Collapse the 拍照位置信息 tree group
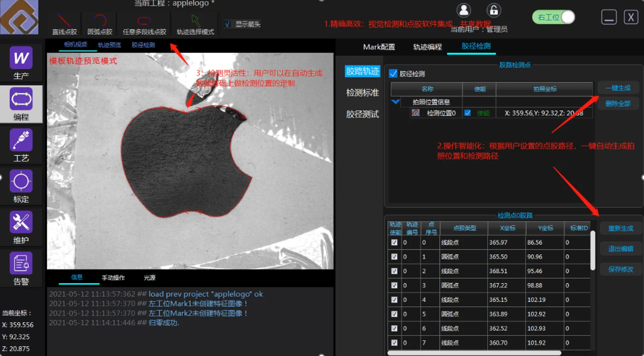The image size is (644, 356). click(395, 101)
